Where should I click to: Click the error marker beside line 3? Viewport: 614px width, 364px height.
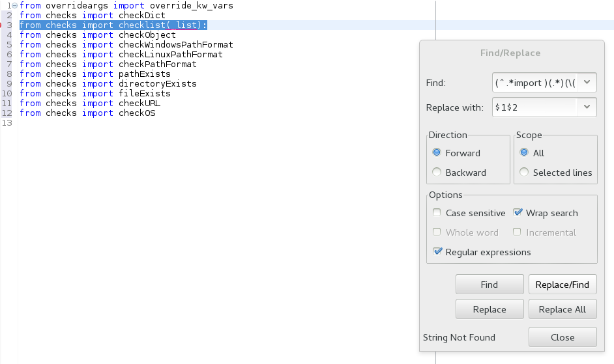(x=1, y=25)
